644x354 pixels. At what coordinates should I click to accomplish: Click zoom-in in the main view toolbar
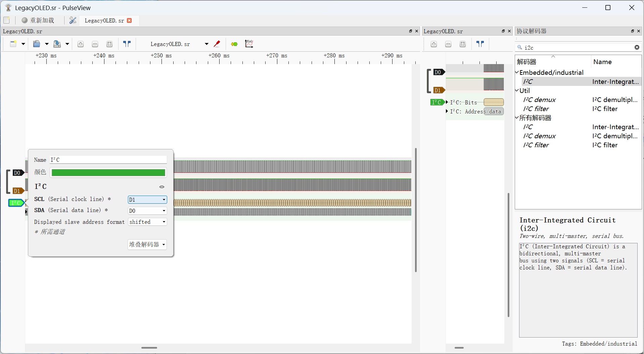[x=81, y=44]
